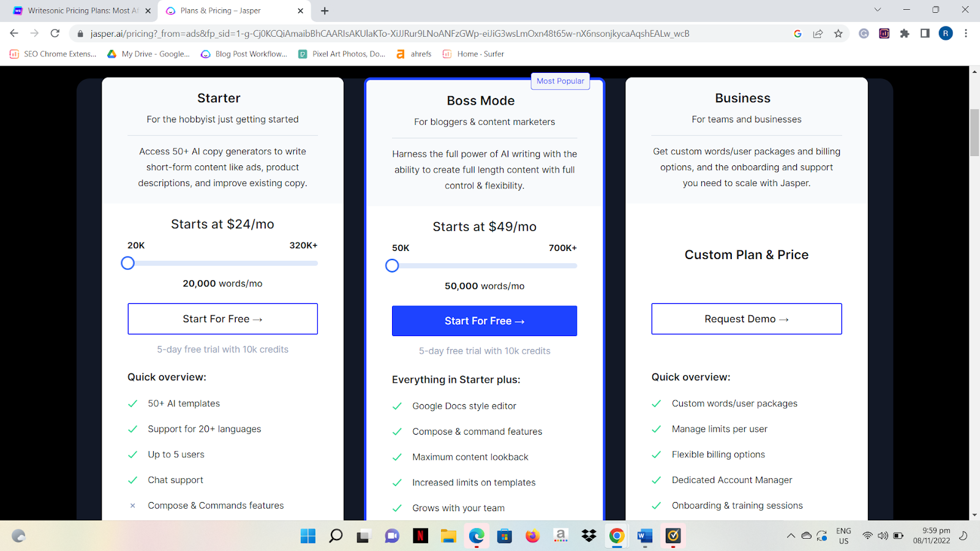Open the SEO Chrome Extens... bookmark
Image resolution: width=980 pixels, height=551 pixels.
[53, 54]
